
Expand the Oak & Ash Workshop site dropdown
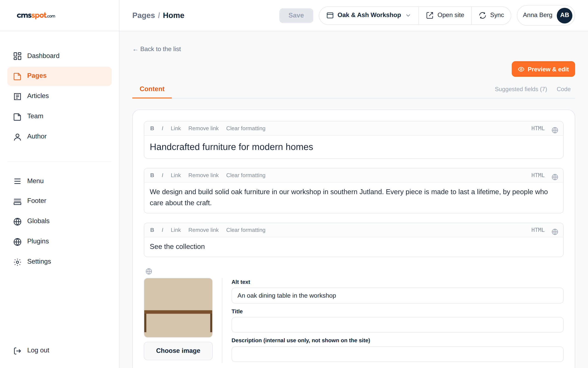pyautogui.click(x=369, y=15)
